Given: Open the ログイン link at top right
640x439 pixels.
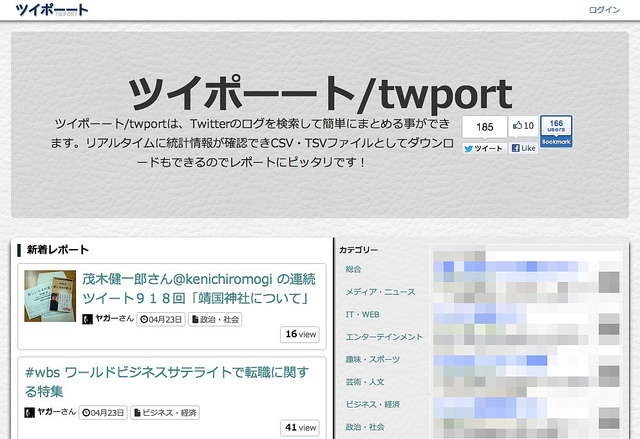Looking at the screenshot, I should tap(604, 10).
